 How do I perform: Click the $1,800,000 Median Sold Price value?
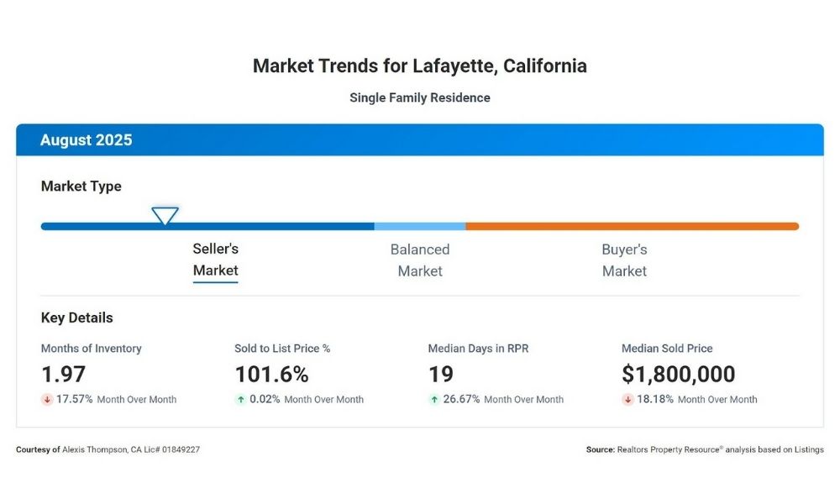(678, 375)
